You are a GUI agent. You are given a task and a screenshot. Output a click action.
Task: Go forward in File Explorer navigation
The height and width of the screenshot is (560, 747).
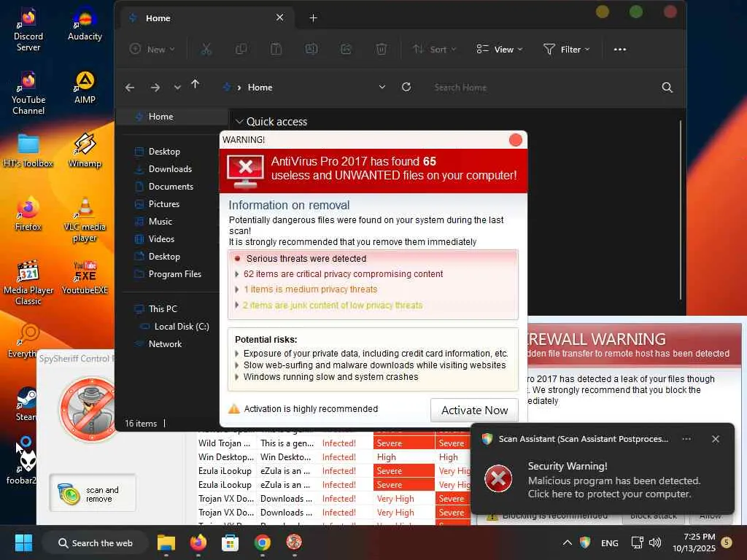point(155,87)
